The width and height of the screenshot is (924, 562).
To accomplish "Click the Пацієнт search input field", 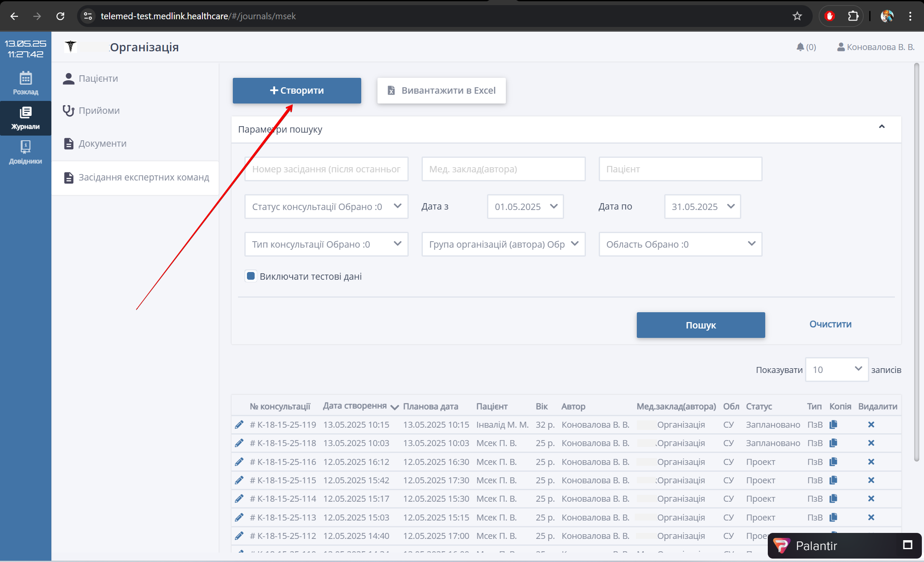I will (680, 169).
